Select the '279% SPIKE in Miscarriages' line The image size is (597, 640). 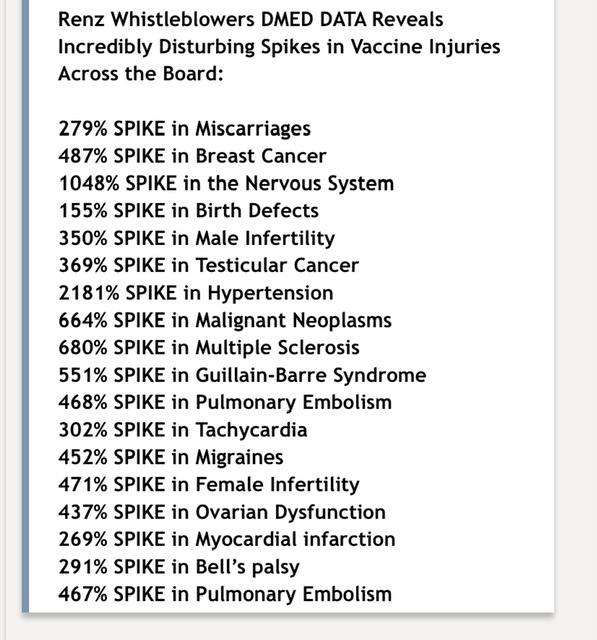(184, 129)
